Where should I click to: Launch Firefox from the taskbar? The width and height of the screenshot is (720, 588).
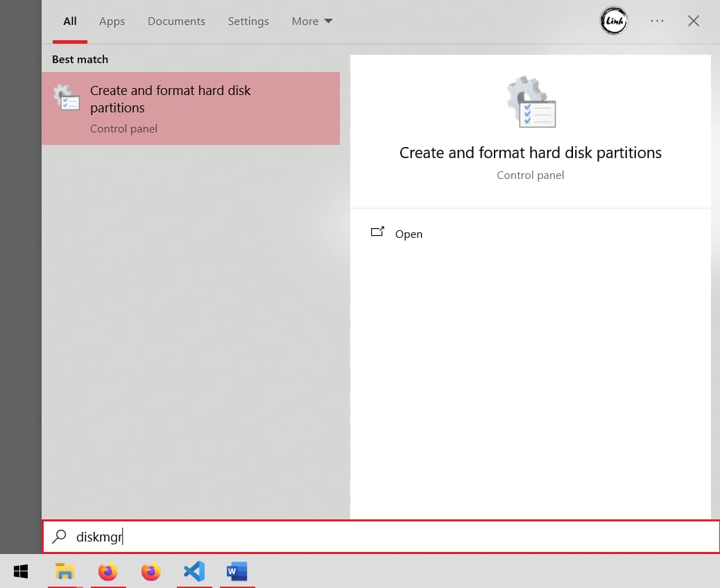point(108,571)
